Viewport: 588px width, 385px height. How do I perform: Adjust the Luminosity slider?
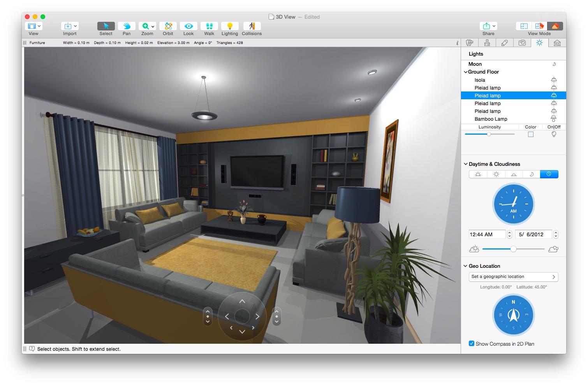tap(489, 134)
